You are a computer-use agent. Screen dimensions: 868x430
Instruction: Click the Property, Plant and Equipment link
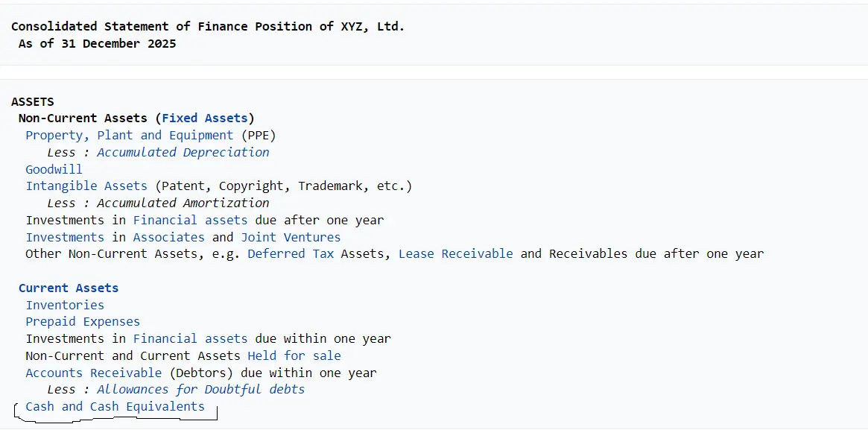pyautogui.click(x=129, y=135)
